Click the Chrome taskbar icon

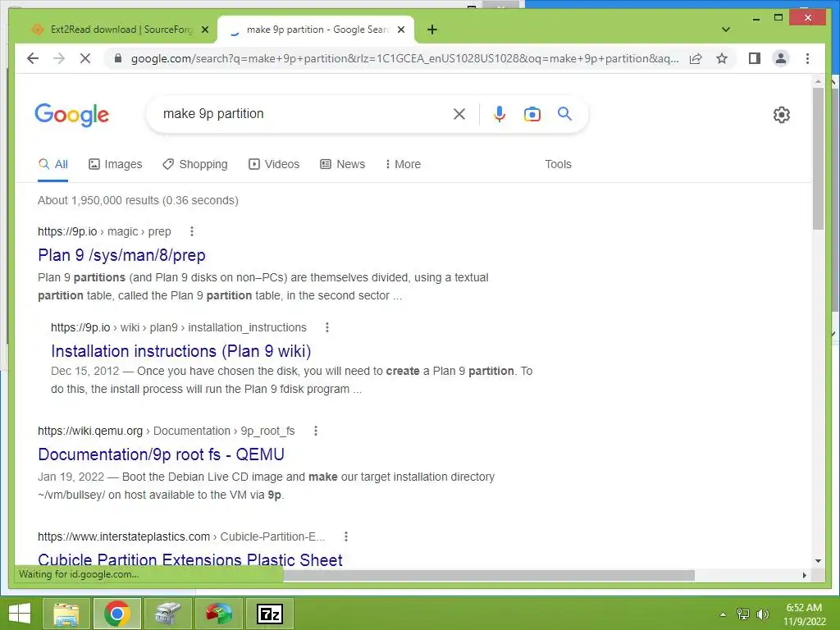(x=117, y=614)
